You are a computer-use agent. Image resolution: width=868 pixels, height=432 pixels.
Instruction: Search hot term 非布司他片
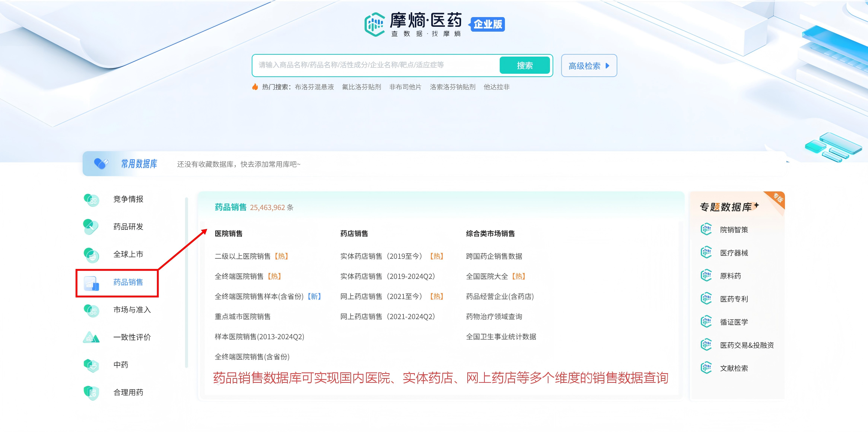tap(405, 87)
